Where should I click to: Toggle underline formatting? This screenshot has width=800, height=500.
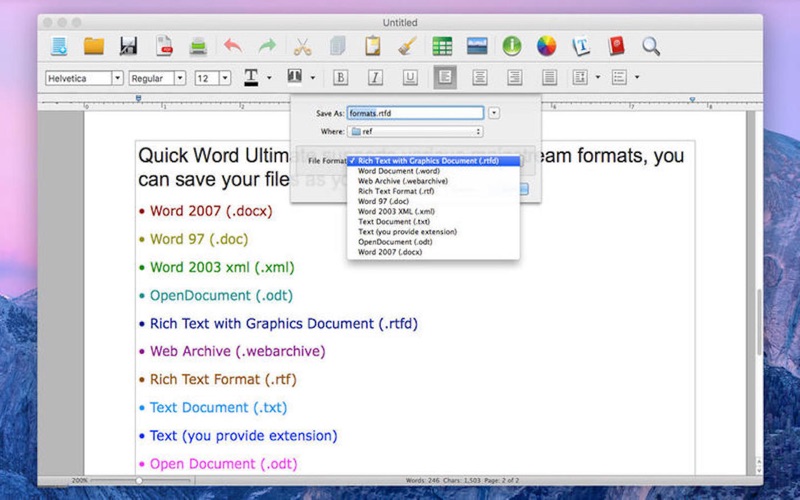[x=410, y=78]
